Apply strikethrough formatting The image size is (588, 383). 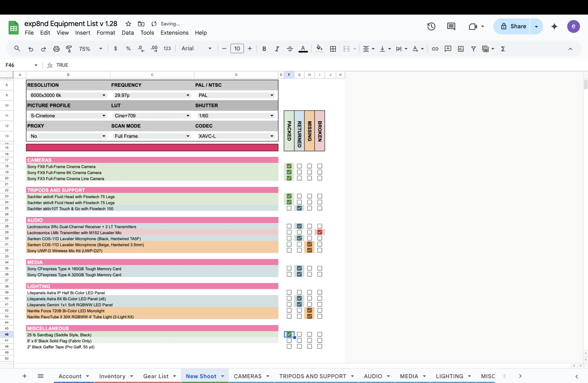pyautogui.click(x=290, y=49)
